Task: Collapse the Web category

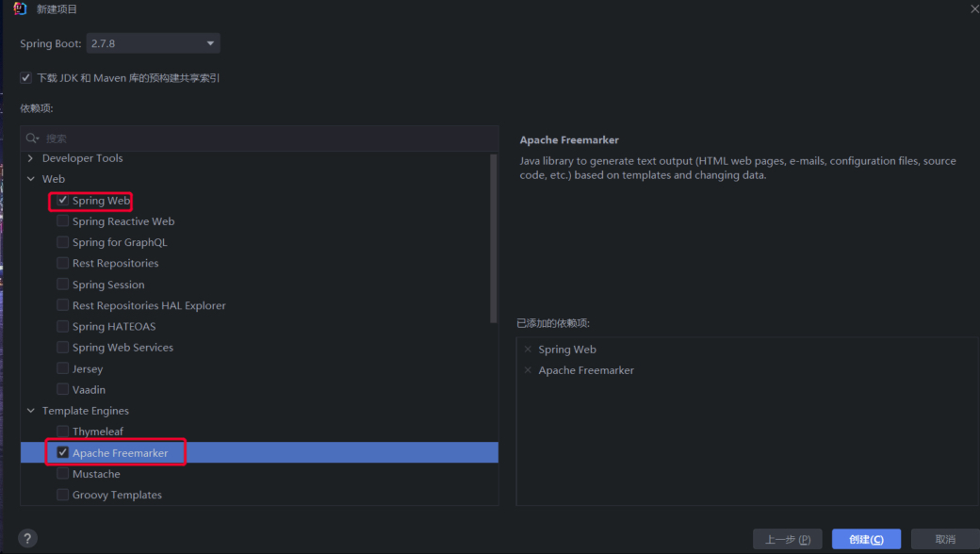Action: pyautogui.click(x=30, y=179)
